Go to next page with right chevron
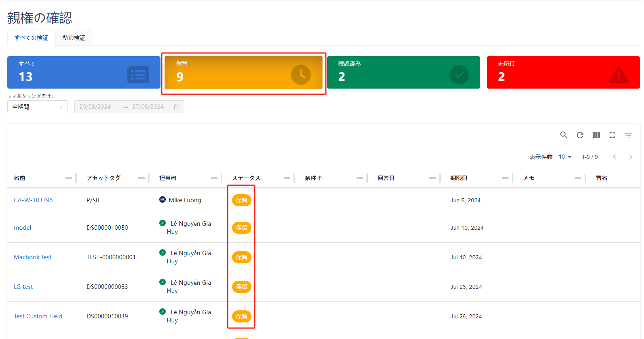The height and width of the screenshot is (339, 644). pyautogui.click(x=631, y=157)
